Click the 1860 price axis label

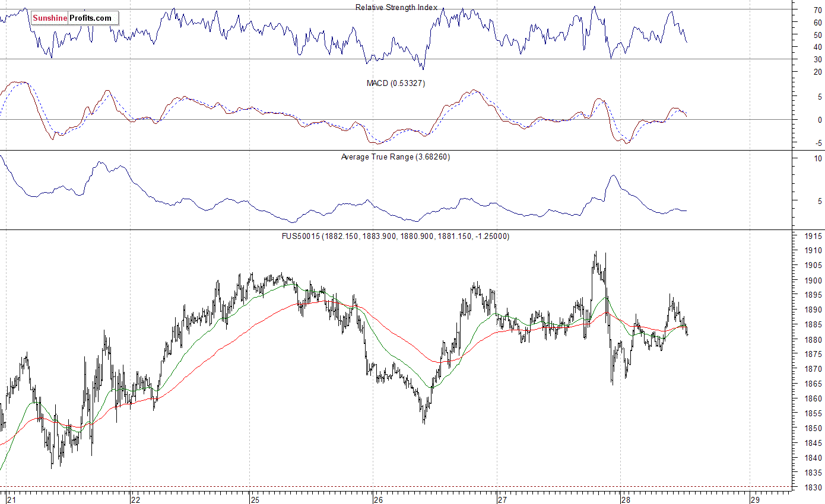tap(814, 399)
